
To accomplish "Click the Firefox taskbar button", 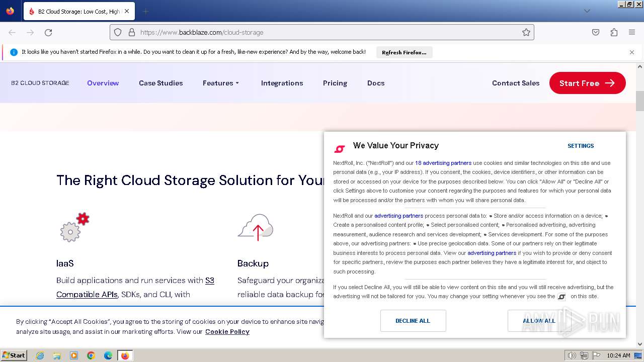I will pos(125,355).
